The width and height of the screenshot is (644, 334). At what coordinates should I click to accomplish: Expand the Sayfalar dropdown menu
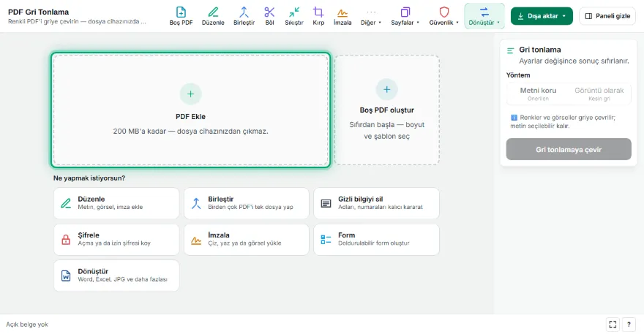pos(405,16)
